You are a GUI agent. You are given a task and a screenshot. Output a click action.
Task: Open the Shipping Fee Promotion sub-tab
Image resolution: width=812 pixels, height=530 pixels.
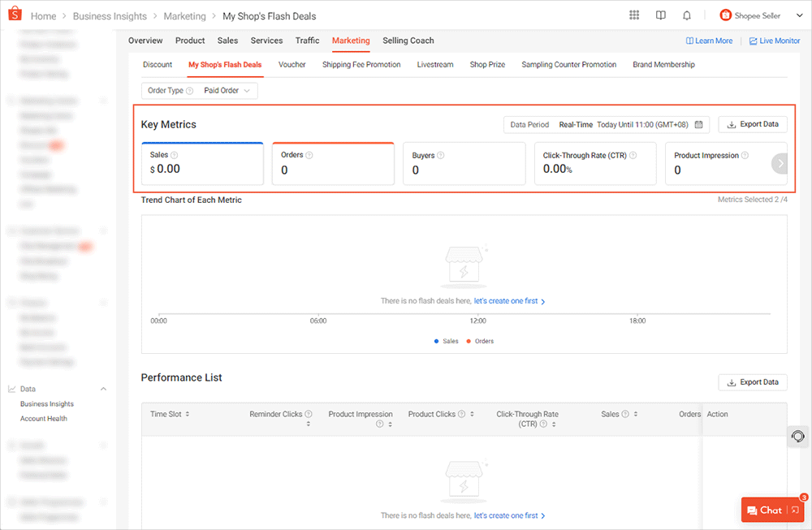361,65
